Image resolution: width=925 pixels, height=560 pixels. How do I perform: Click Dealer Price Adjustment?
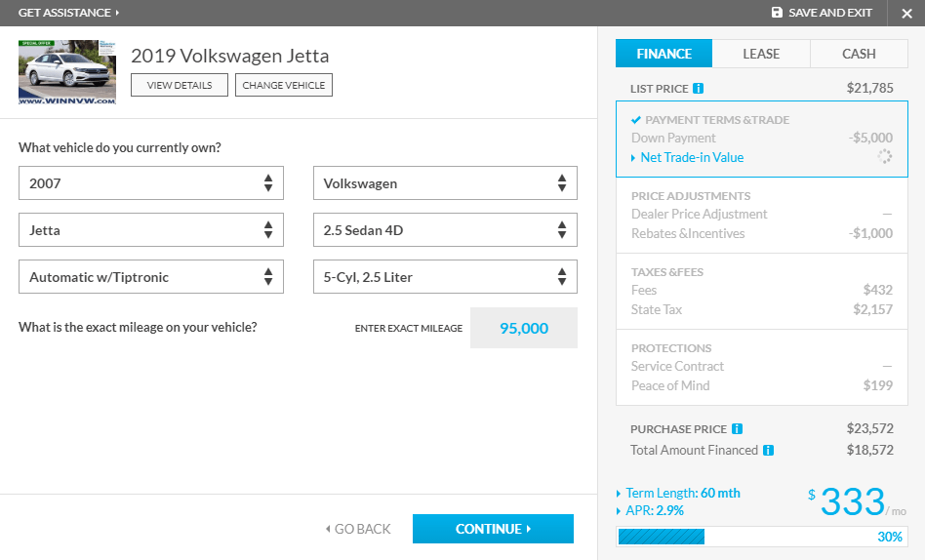pyautogui.click(x=699, y=215)
